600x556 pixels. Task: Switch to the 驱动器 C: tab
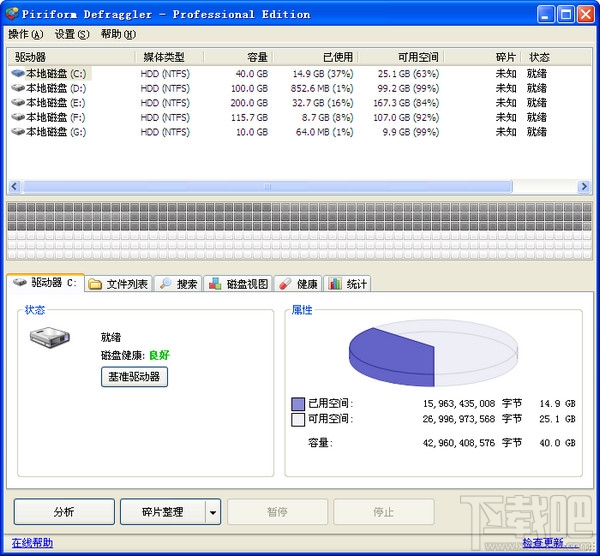click(46, 283)
